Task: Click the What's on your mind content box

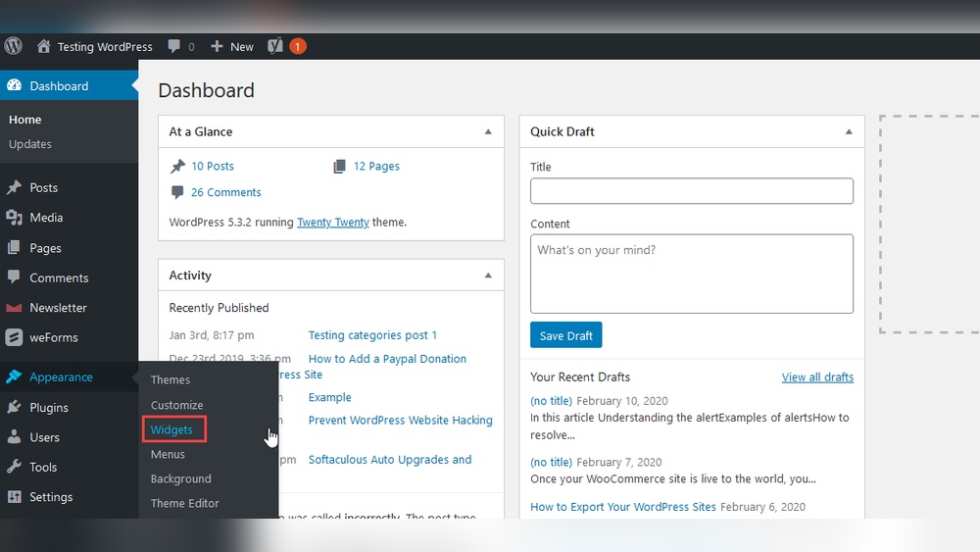Action: tap(692, 274)
